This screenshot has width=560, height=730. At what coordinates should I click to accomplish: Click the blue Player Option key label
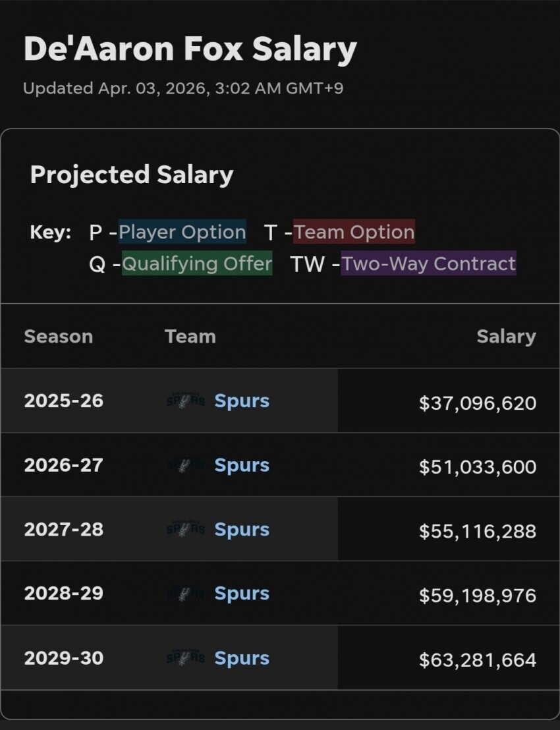point(182,232)
